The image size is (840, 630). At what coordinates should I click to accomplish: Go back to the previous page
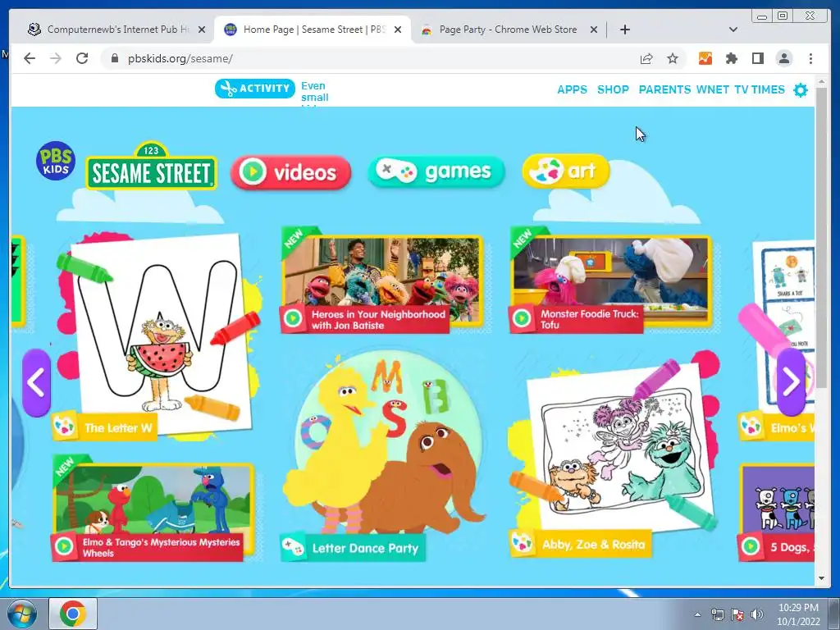(x=30, y=58)
